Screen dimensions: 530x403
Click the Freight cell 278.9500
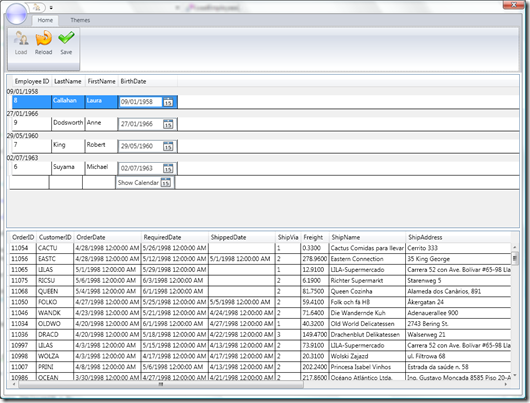314,259
